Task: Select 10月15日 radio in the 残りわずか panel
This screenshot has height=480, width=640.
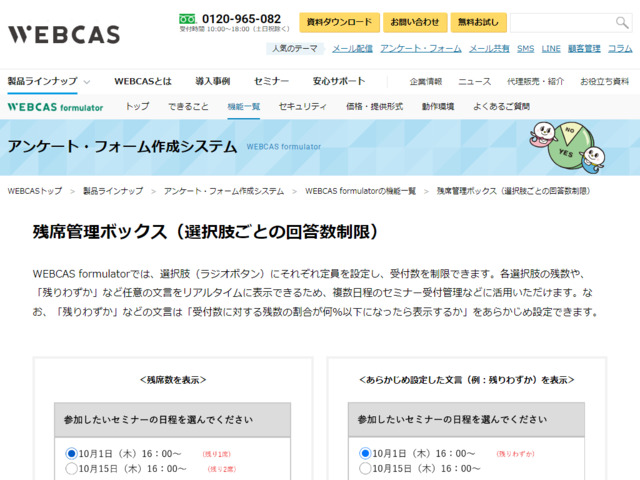Action: [365, 468]
